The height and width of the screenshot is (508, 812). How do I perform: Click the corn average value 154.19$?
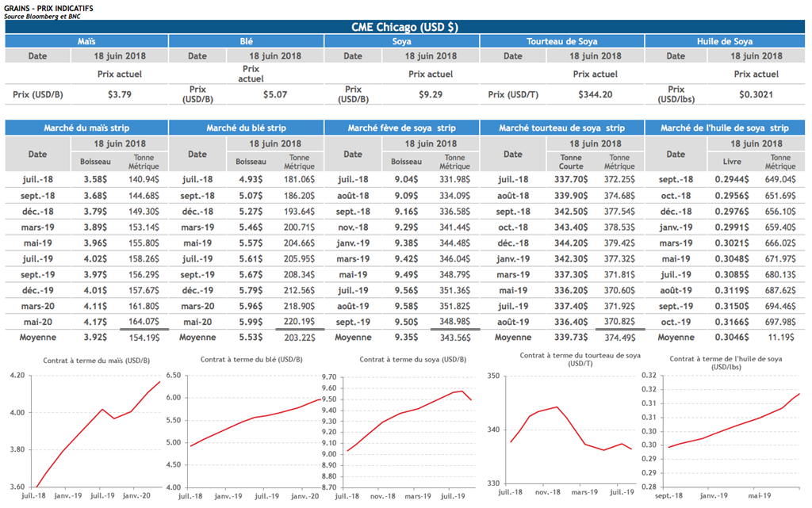(143, 337)
